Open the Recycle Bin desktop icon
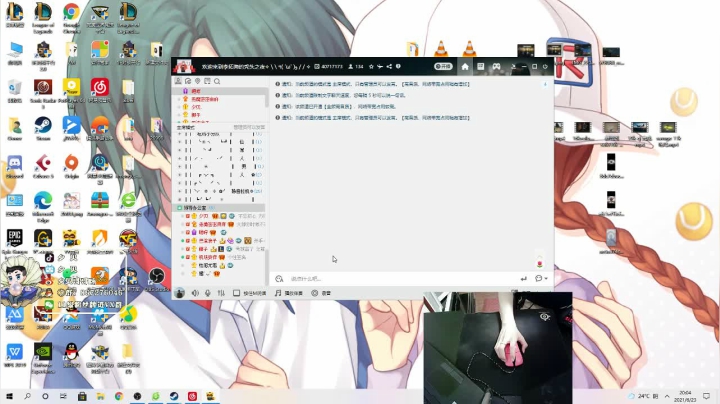Image resolution: width=720 pixels, height=404 pixels. 15,90
